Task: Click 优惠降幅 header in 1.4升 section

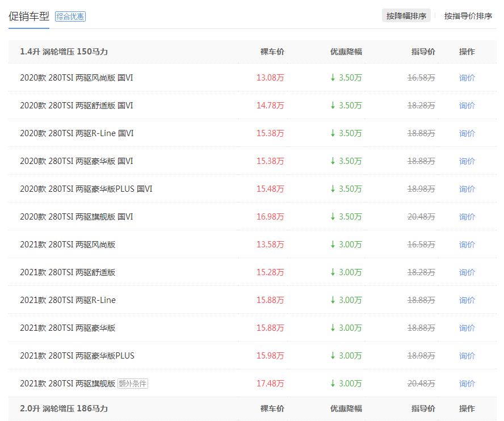Action: tap(346, 52)
